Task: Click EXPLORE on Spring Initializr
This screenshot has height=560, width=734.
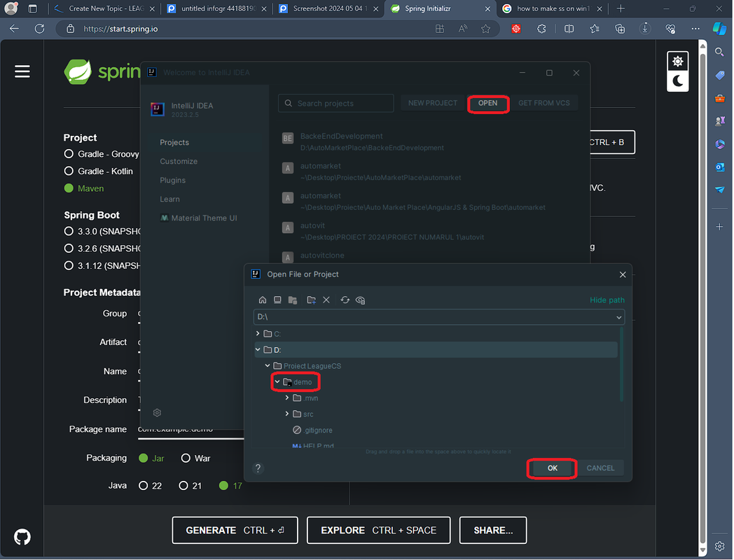Action: tap(378, 530)
